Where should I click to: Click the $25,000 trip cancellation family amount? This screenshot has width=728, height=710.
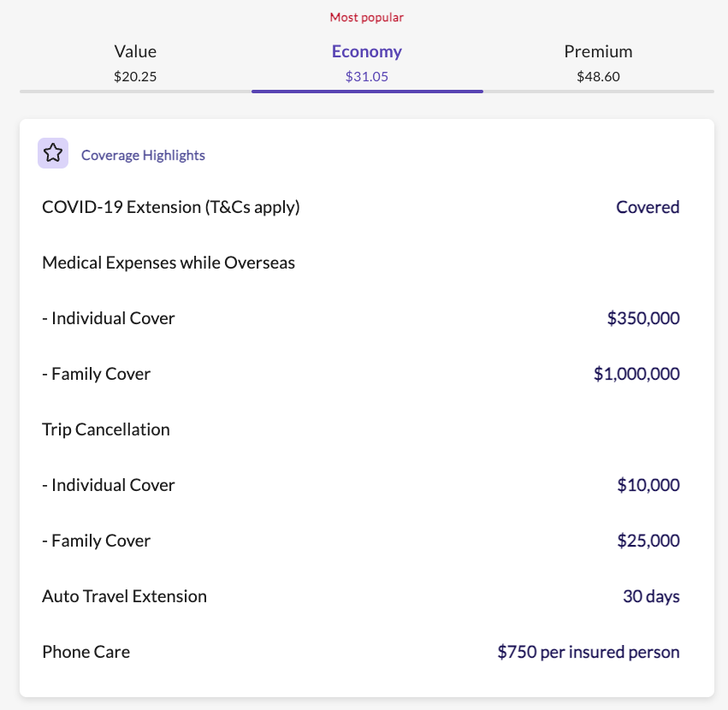click(x=648, y=541)
